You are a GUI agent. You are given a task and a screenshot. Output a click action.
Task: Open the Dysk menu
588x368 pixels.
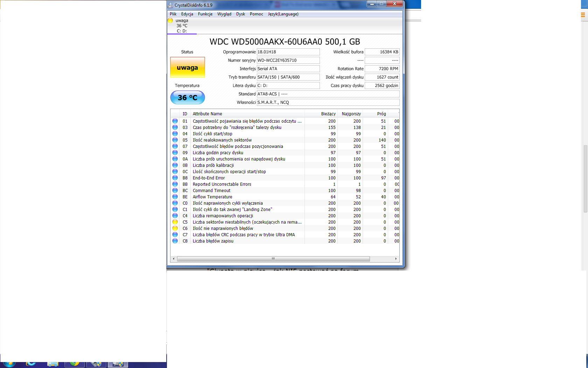[x=240, y=14]
